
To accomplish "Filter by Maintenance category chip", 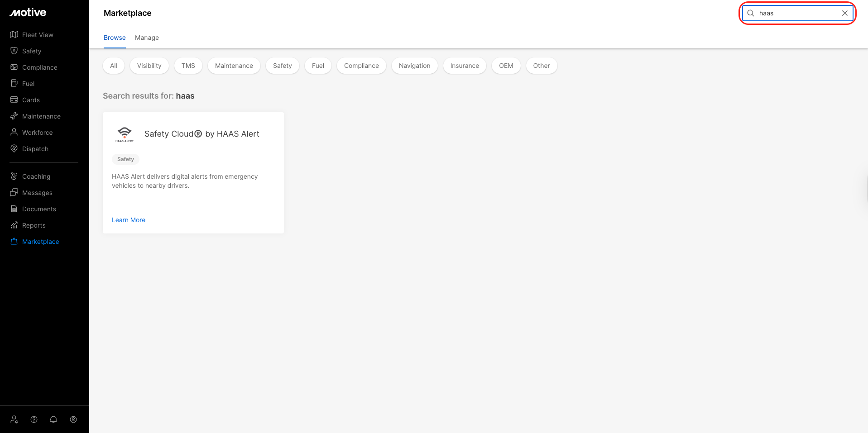I will (234, 66).
